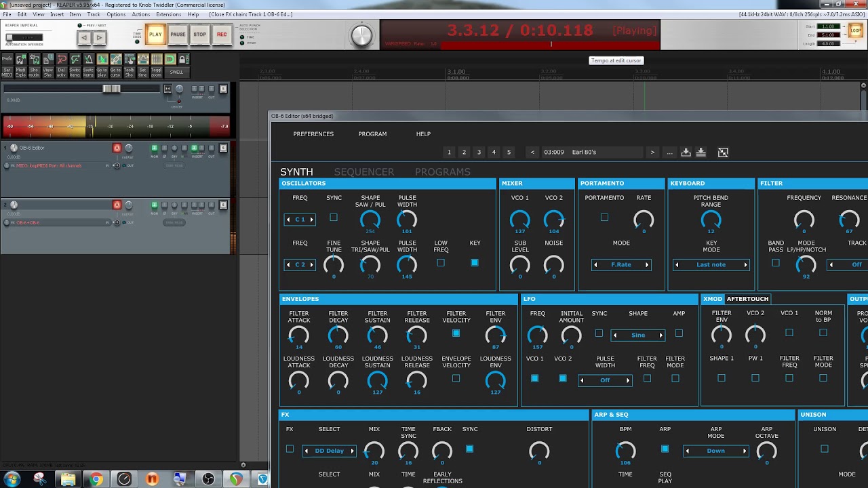Toggle the ARP checkbox in Arp & Seq
Screen dimensions: 868x488
(x=665, y=449)
